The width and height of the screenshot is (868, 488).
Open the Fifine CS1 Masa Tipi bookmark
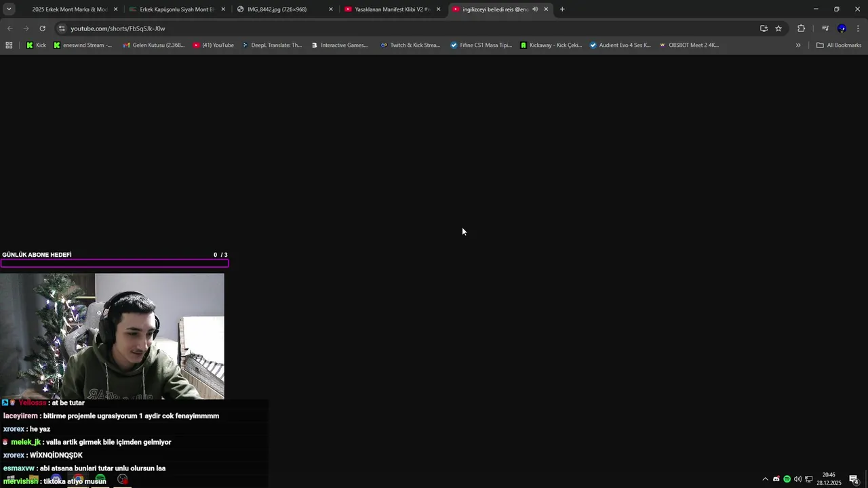click(481, 45)
